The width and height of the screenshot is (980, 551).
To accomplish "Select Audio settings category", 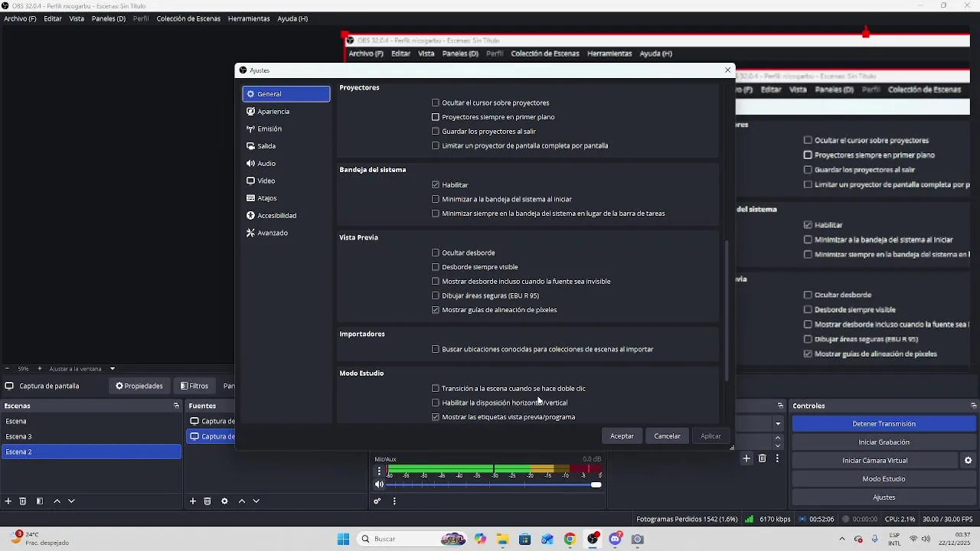I will click(x=286, y=164).
